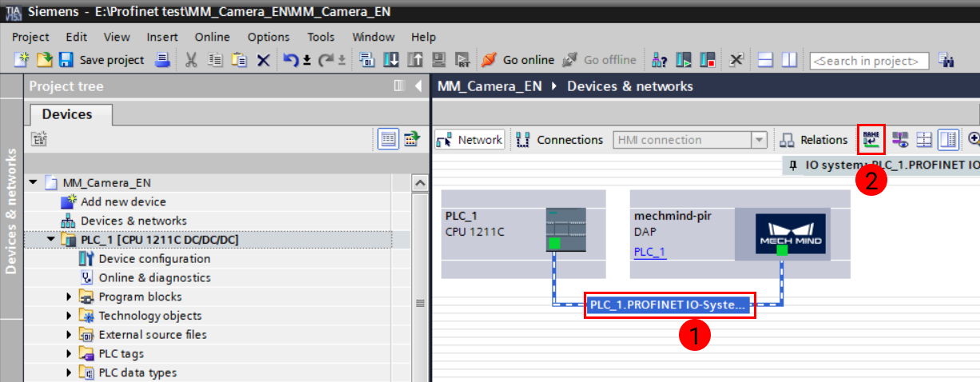Split editor space vertically
This screenshot has height=382, width=980.
(790, 60)
